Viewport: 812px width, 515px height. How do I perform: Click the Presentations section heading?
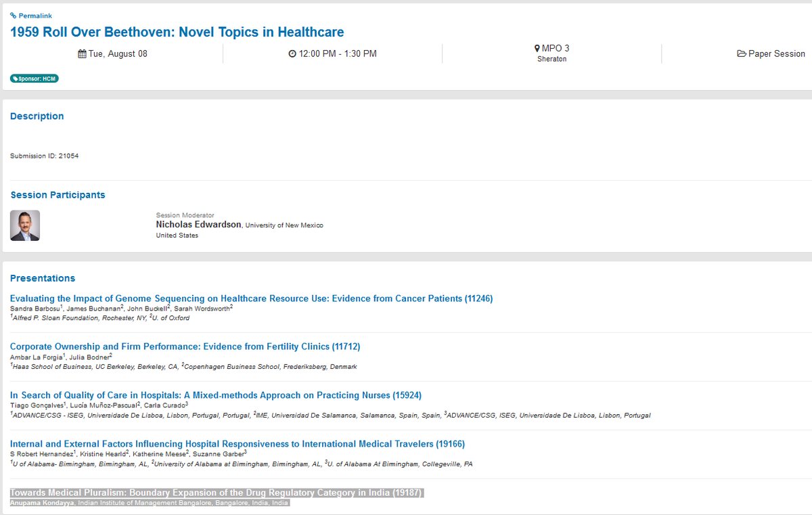(42, 277)
